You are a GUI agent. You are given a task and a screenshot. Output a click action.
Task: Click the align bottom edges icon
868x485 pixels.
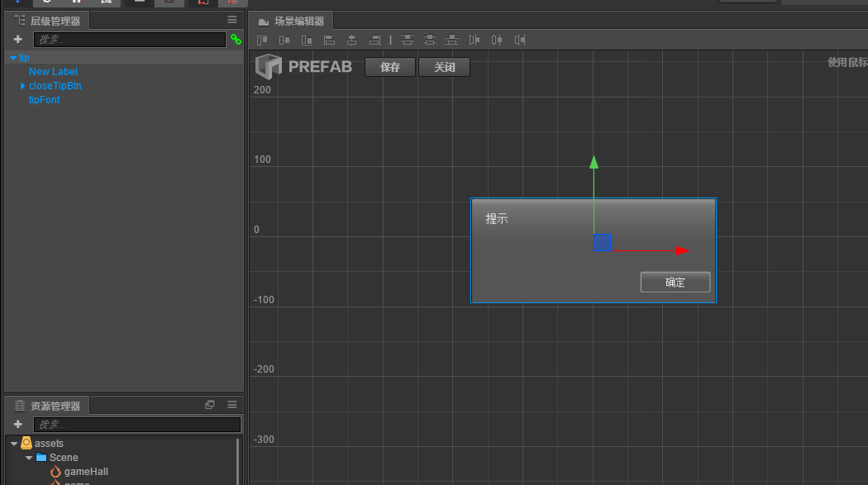(306, 40)
